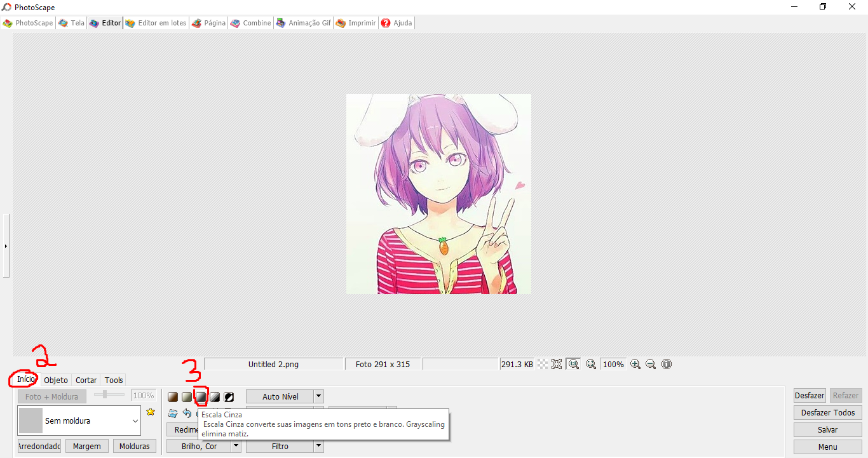Toggle the checkerboard transparency background icon
Screen dimensions: 868x458
543,364
